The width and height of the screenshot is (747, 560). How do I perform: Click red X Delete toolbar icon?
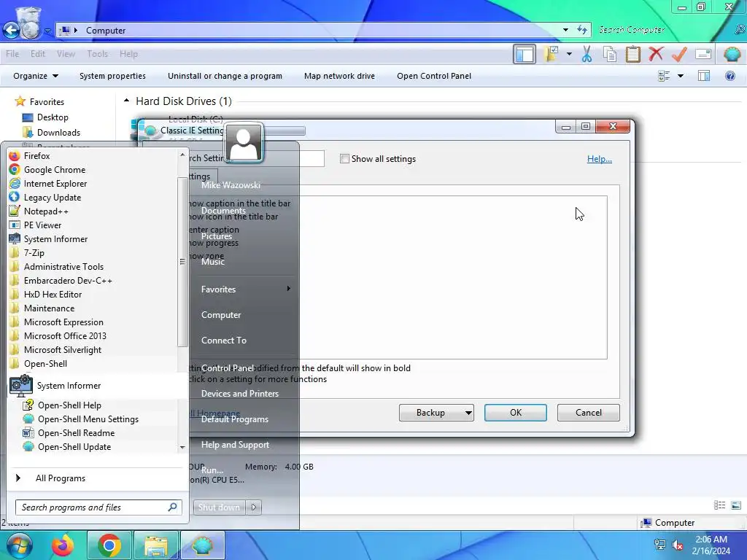point(656,54)
